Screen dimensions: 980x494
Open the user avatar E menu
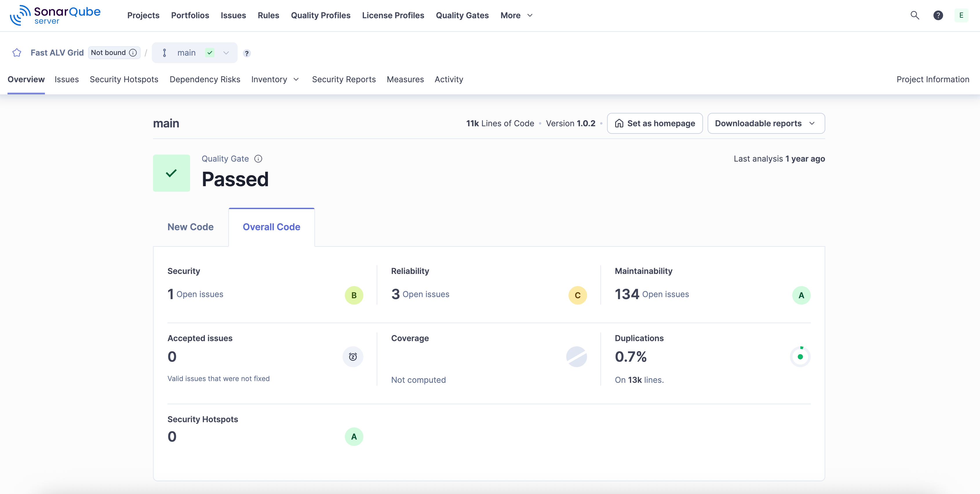961,15
